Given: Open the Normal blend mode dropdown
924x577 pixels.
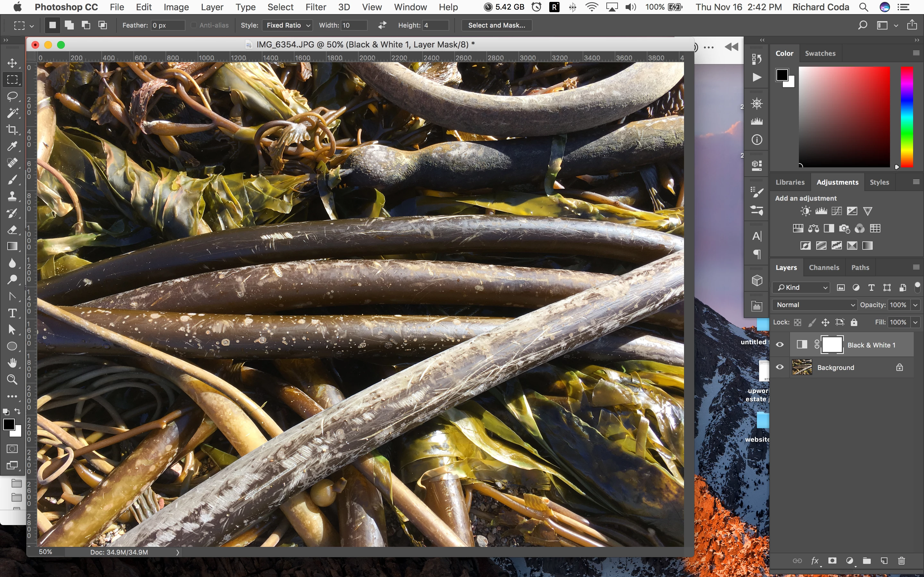Looking at the screenshot, I should pyautogui.click(x=814, y=305).
